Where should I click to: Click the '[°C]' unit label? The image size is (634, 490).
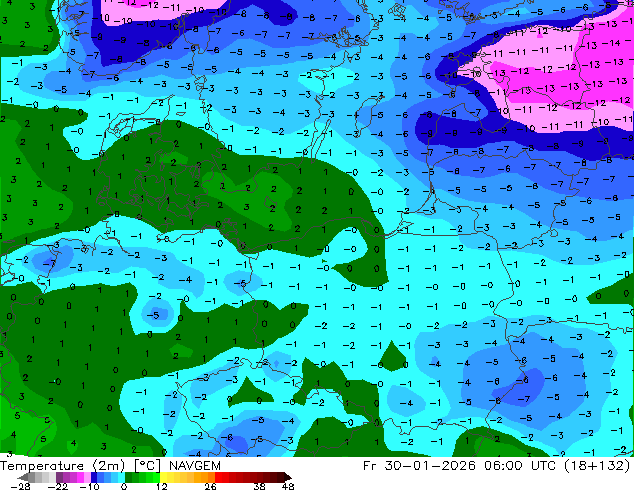[147, 466]
